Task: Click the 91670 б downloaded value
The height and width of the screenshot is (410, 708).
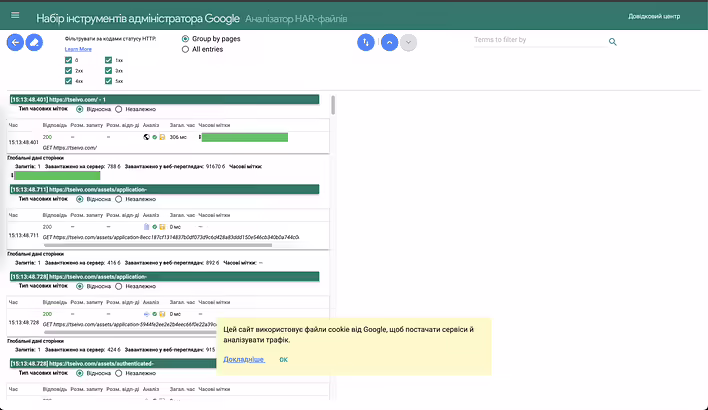Action: [215, 167]
